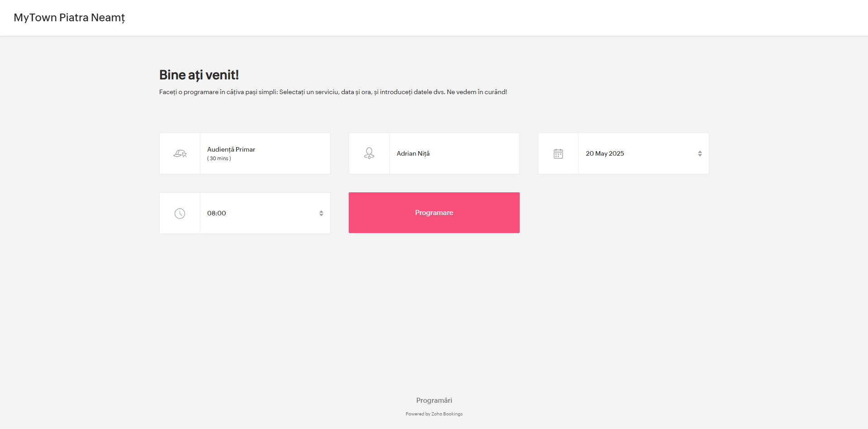This screenshot has width=868, height=429.
Task: Click the calendar icon
Action: 558,154
